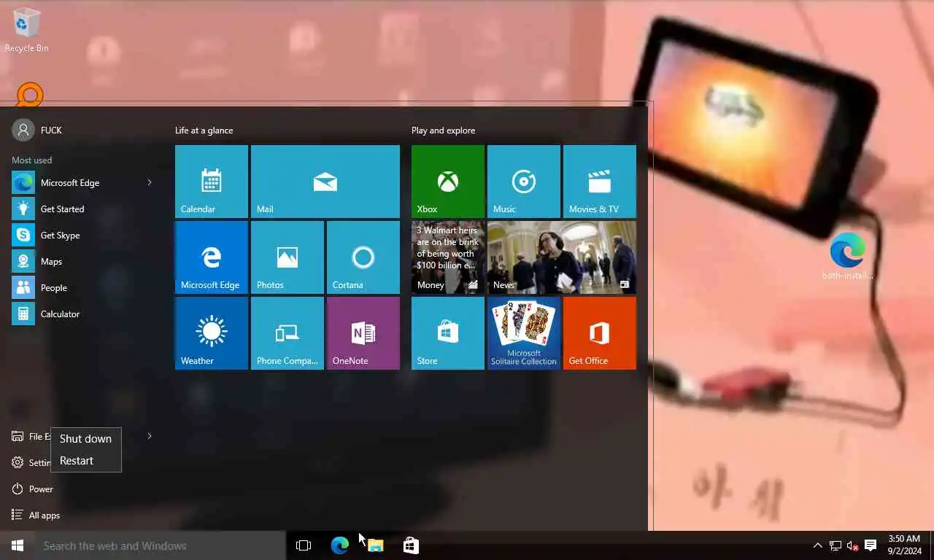Select the Recycle Bin desktop icon

[x=27, y=30]
